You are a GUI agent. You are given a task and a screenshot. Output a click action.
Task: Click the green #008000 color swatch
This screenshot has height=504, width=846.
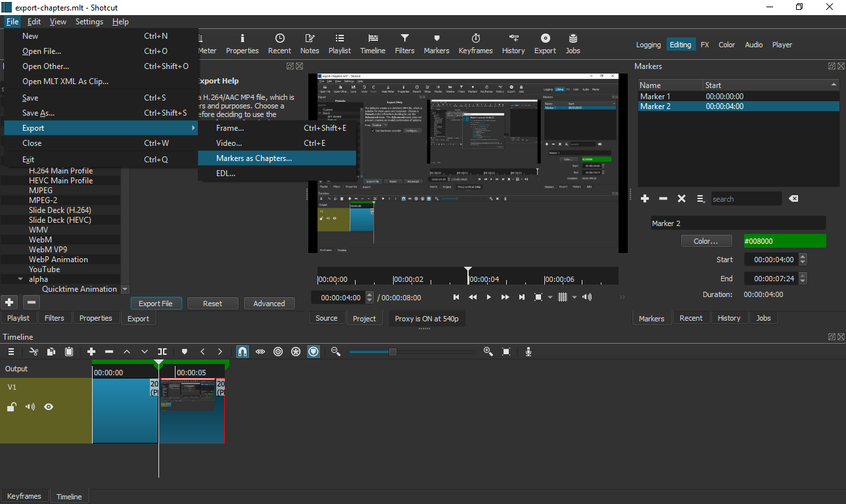[x=785, y=241]
